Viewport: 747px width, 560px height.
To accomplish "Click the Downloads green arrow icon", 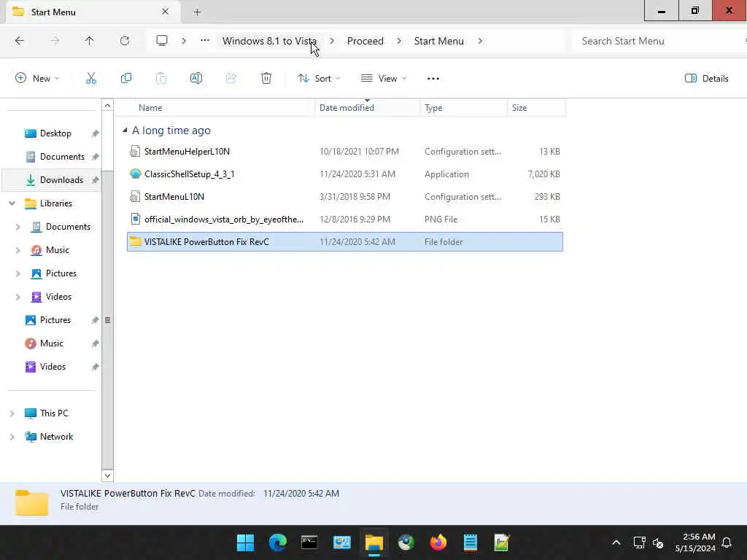I will pos(31,180).
